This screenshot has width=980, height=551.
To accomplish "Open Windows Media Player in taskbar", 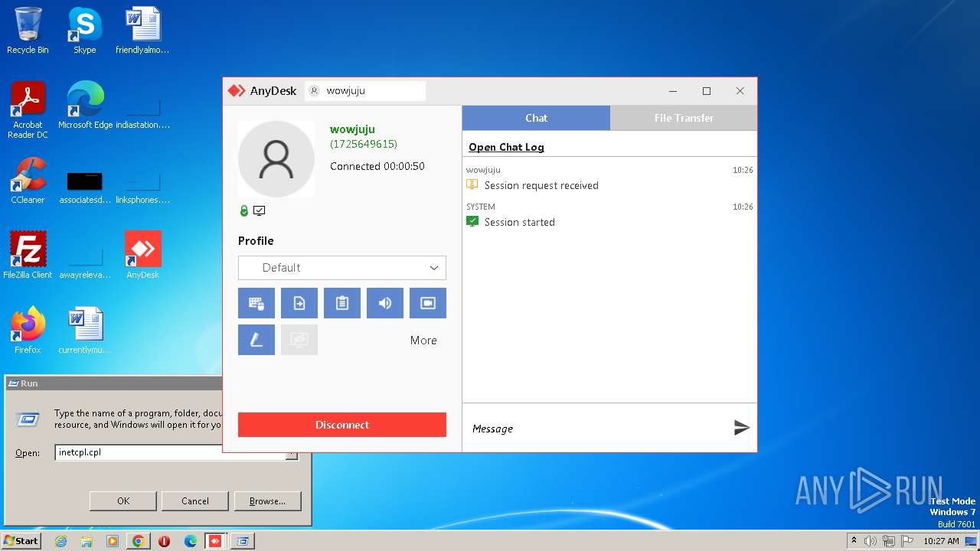I will coord(113,541).
